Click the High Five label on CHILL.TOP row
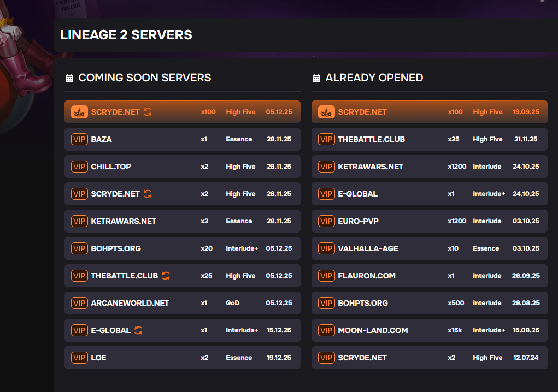The height and width of the screenshot is (392, 558). pyautogui.click(x=240, y=167)
